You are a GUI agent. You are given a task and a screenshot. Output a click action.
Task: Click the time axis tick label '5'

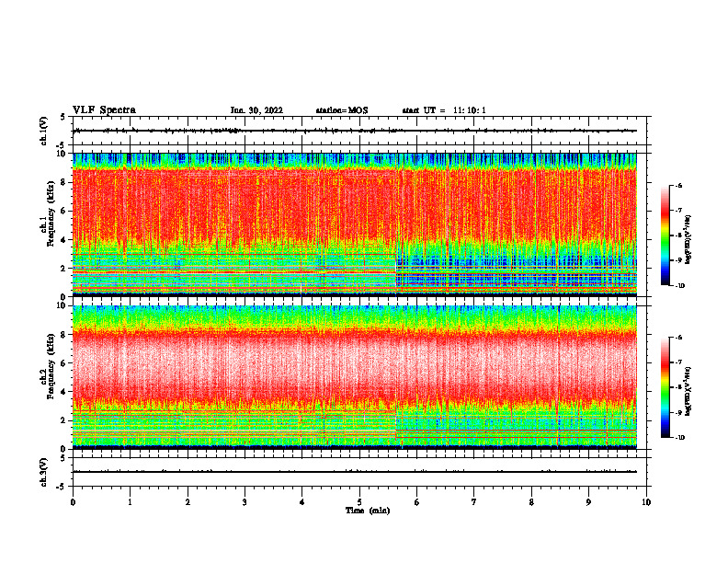coord(359,502)
